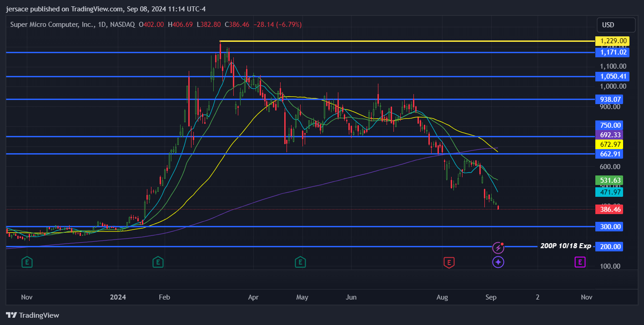
Task: Select the 750.00 price level label
Action: point(609,125)
